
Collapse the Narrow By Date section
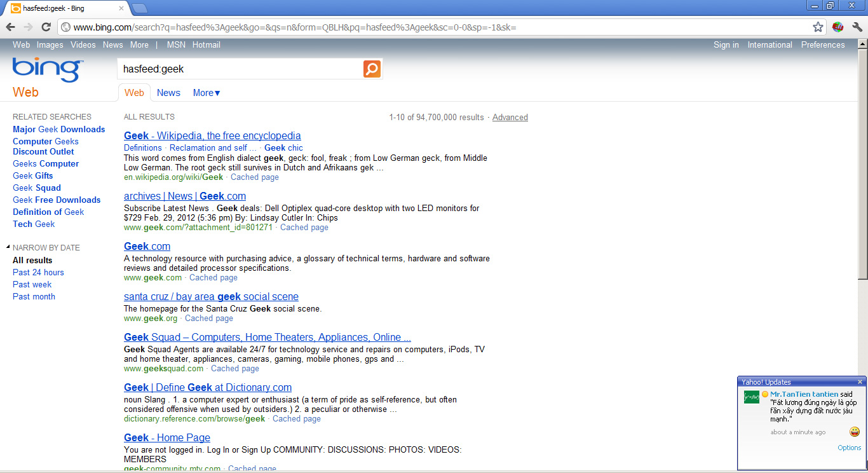pyautogui.click(x=8, y=247)
